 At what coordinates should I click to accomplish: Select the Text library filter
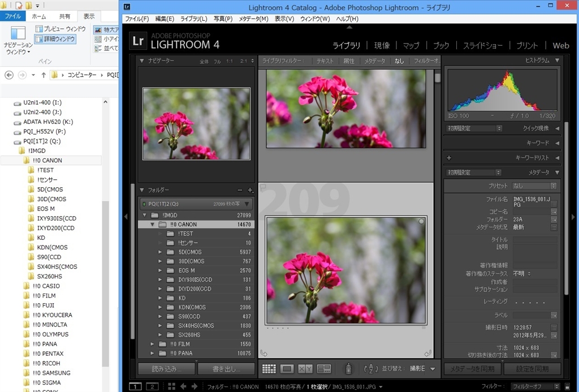coord(325,61)
